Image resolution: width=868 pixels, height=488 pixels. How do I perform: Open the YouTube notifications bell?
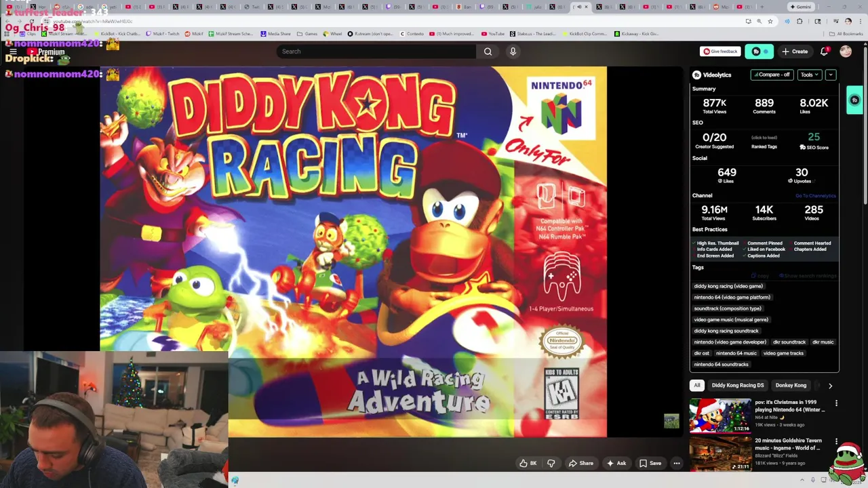pos(824,52)
